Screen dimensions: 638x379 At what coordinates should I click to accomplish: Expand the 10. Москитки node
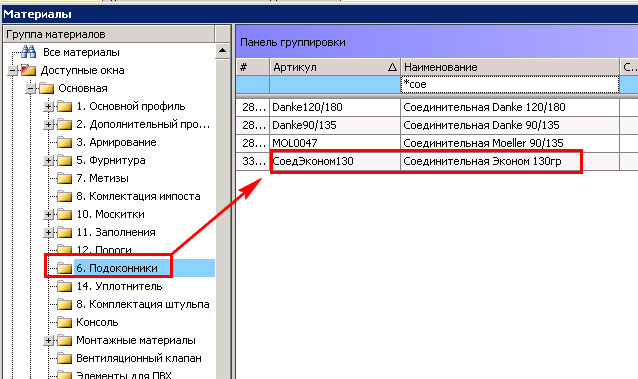pyautogui.click(x=48, y=215)
